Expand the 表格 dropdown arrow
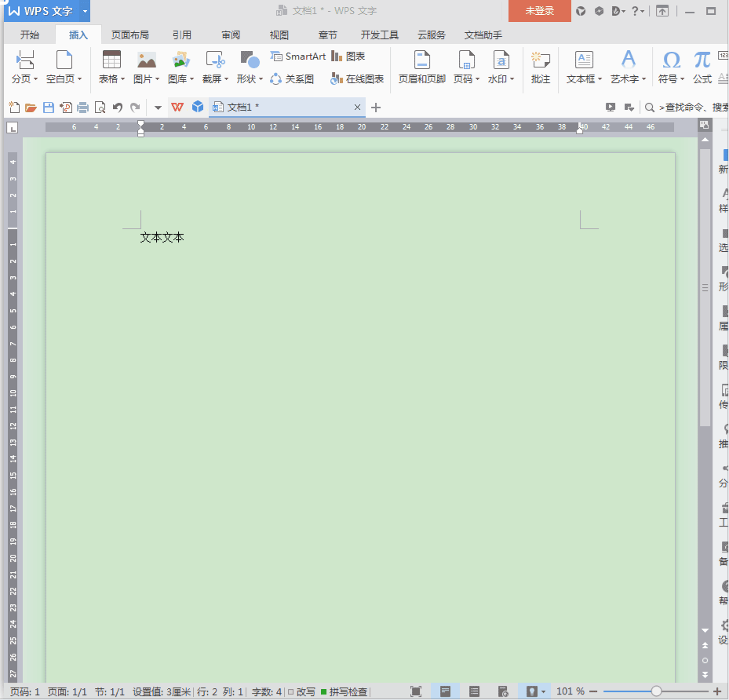Image resolution: width=729 pixels, height=700 pixels. [x=122, y=79]
